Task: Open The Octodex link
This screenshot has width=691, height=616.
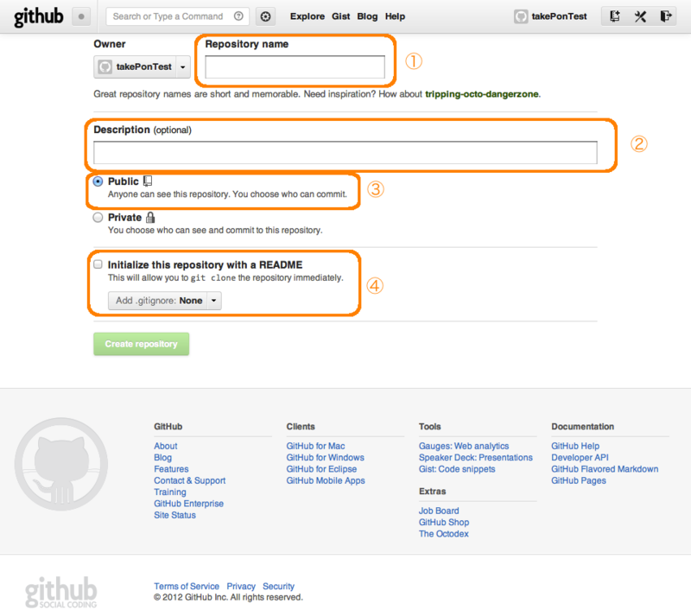Action: (444, 534)
